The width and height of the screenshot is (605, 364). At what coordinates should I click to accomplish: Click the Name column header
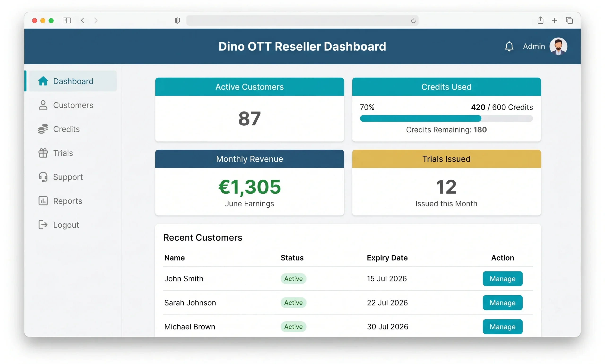click(x=174, y=258)
